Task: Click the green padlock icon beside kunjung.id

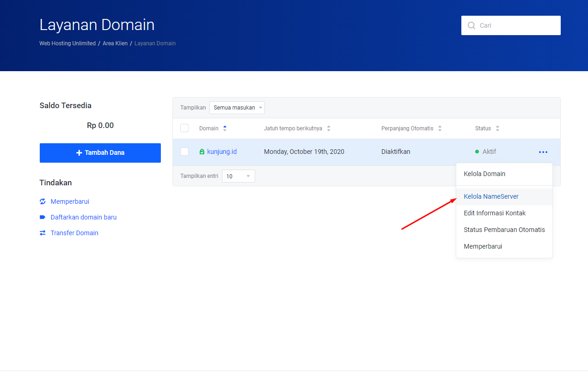Action: tap(201, 151)
